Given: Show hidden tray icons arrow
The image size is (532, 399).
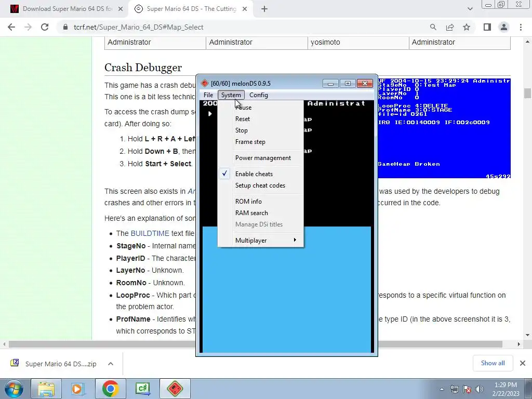Looking at the screenshot, I should coord(442,389).
